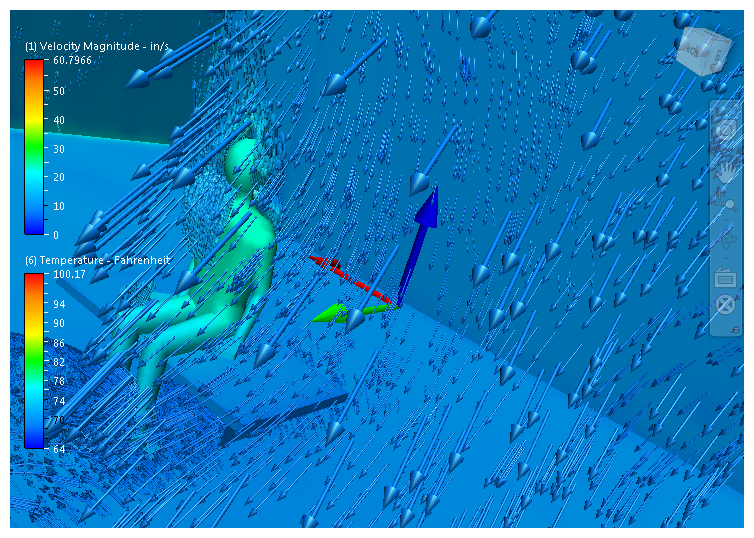Image resolution: width=754 pixels, height=538 pixels.
Task: Expand the Zoom tool options arrow
Action: (726, 220)
